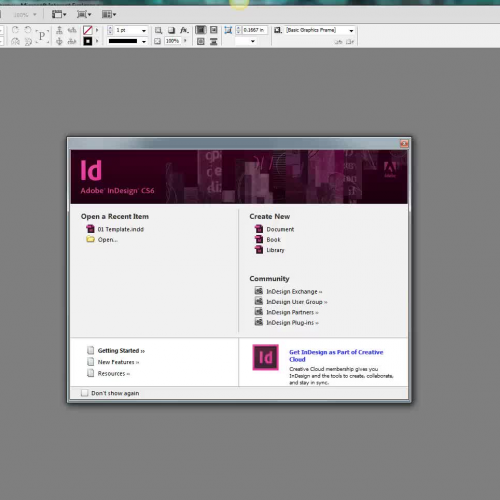
Task: Click the Opacity icon left of 100%
Action: pyautogui.click(x=158, y=41)
